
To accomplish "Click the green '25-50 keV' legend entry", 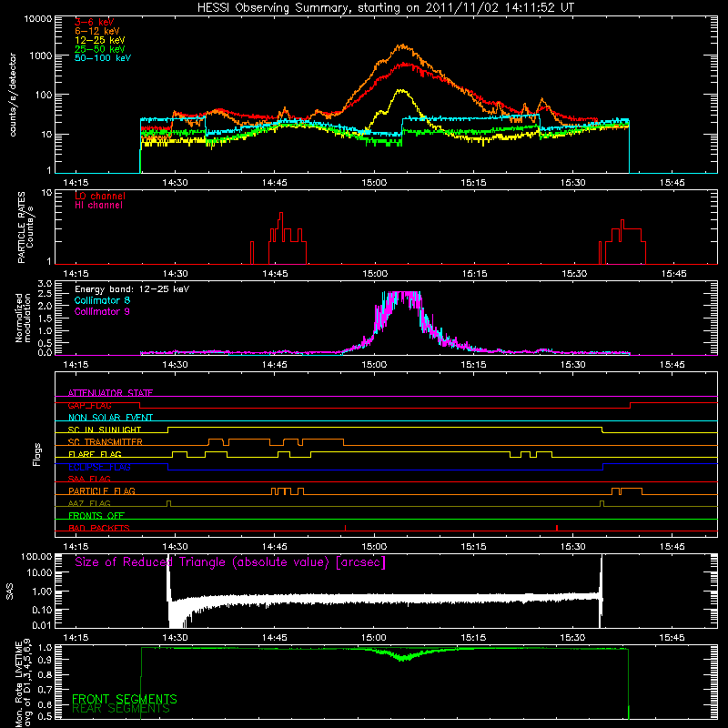I will coord(99,49).
